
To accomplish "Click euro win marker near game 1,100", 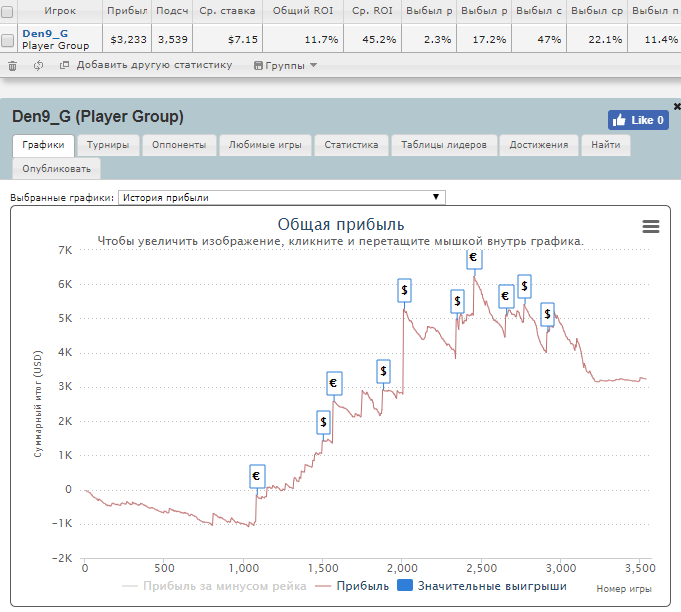I will coord(257,476).
